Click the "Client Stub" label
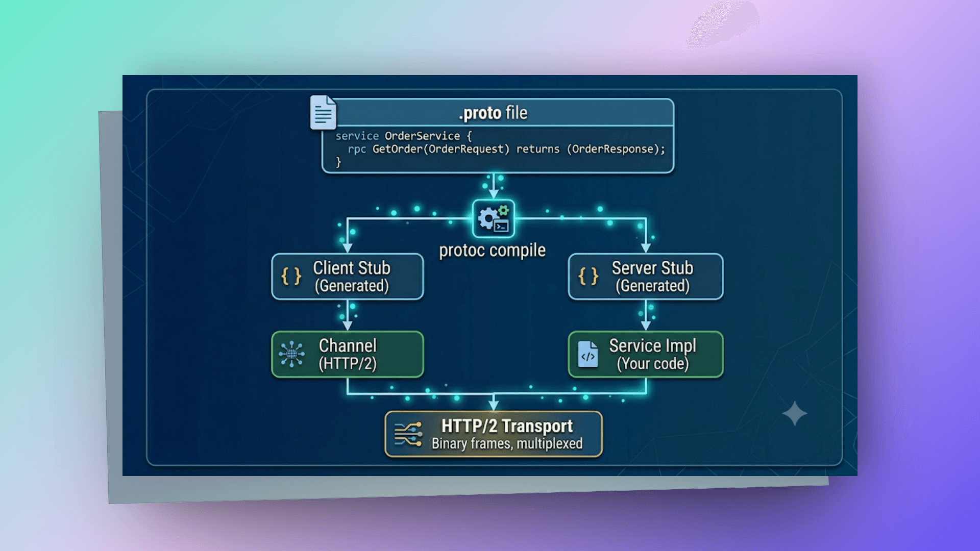980x551 pixels. (352, 268)
